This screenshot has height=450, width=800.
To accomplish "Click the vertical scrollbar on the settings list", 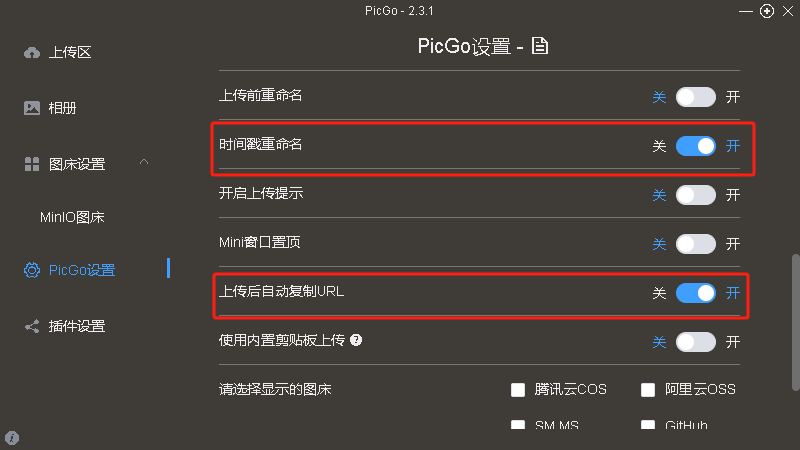I will [795, 322].
